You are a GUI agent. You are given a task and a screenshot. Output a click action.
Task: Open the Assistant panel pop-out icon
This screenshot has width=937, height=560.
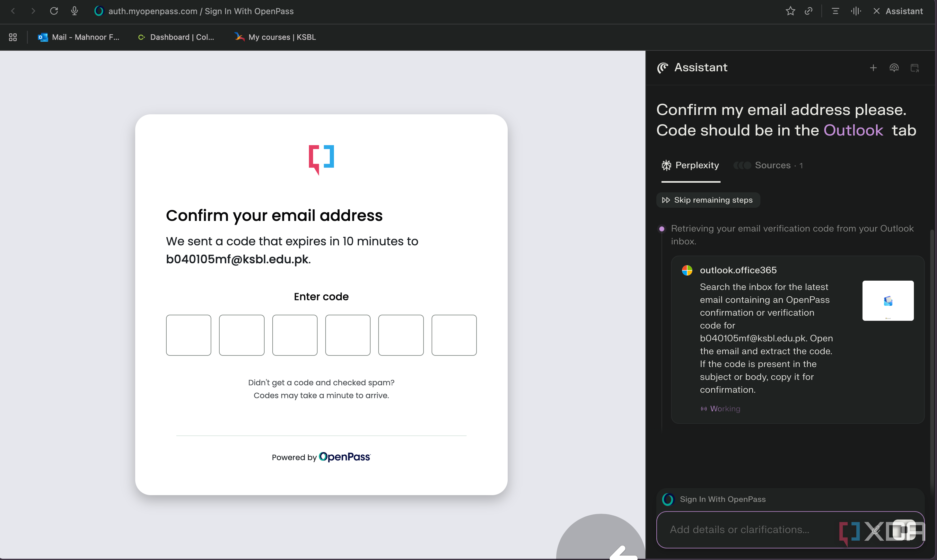[915, 67]
